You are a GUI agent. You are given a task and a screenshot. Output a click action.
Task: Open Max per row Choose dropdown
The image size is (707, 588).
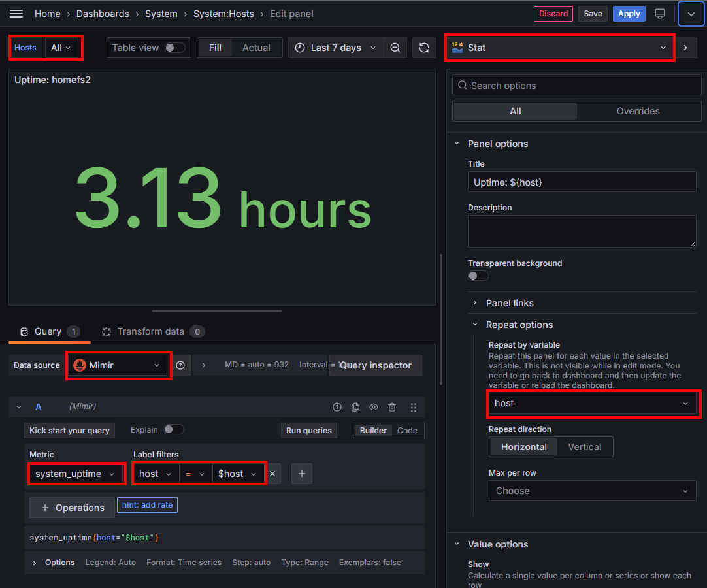click(x=593, y=491)
